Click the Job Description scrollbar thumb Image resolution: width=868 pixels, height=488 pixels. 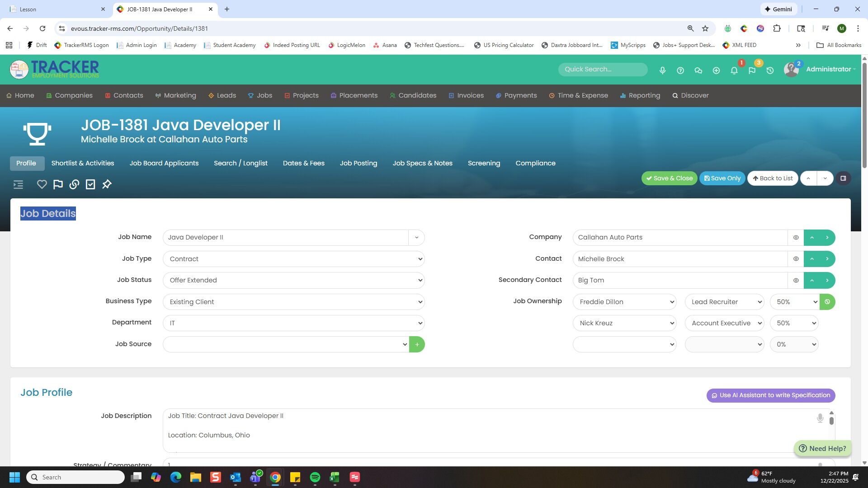click(831, 421)
